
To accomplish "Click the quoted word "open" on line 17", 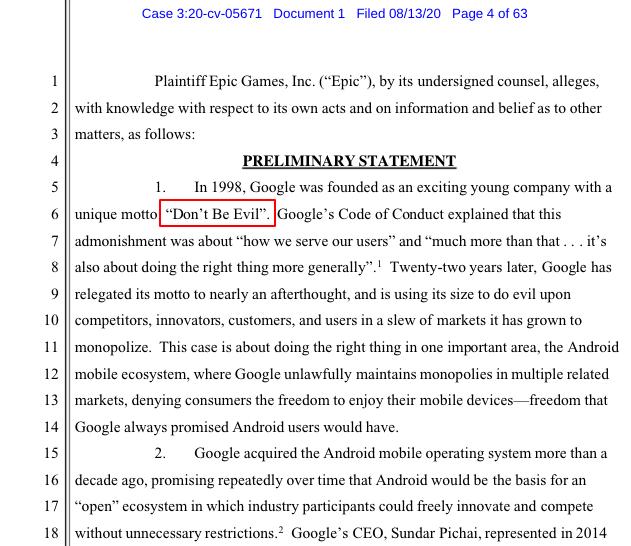I will point(97,507).
